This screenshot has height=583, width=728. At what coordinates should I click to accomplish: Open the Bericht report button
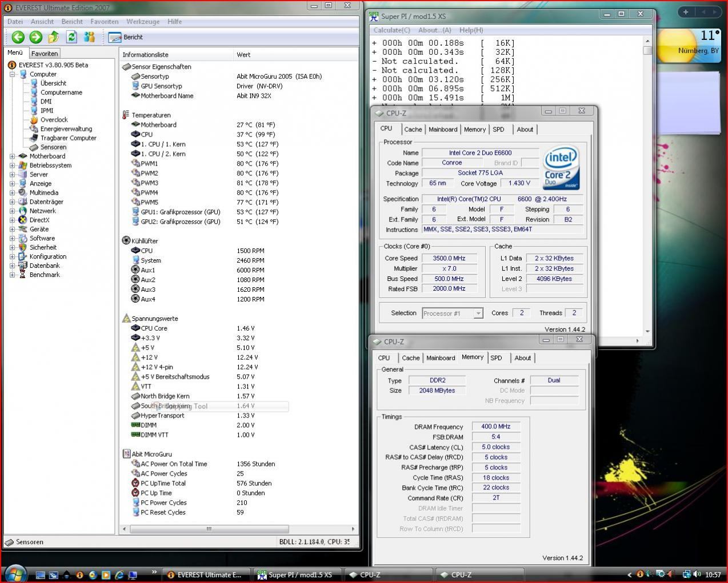coord(126,37)
